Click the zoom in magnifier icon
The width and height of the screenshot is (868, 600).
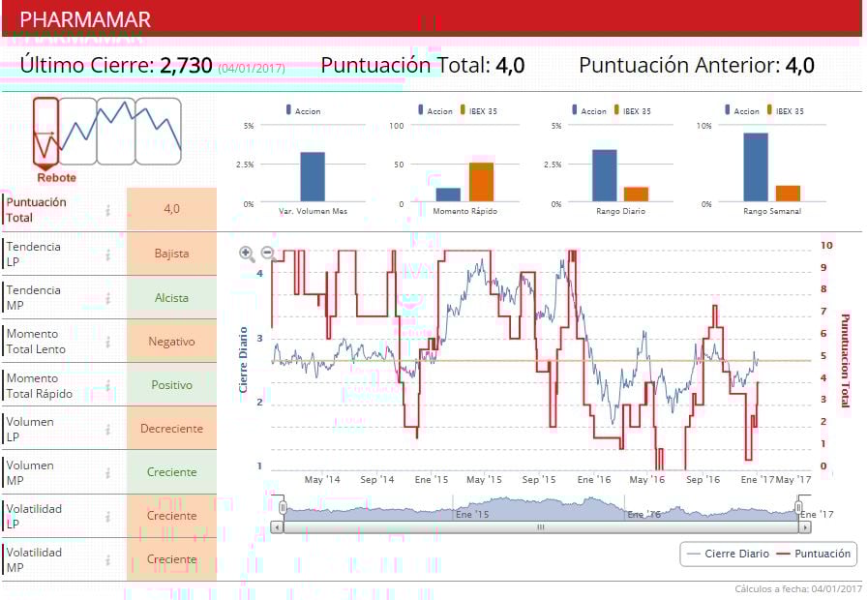[x=247, y=254]
